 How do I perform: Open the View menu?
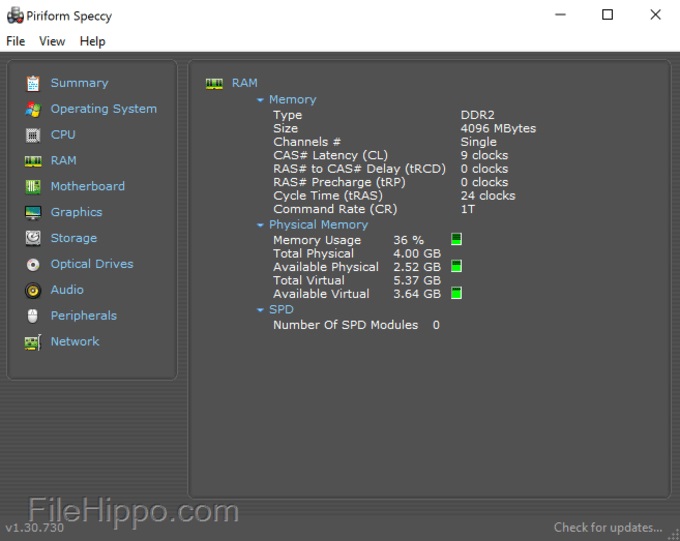(x=52, y=41)
